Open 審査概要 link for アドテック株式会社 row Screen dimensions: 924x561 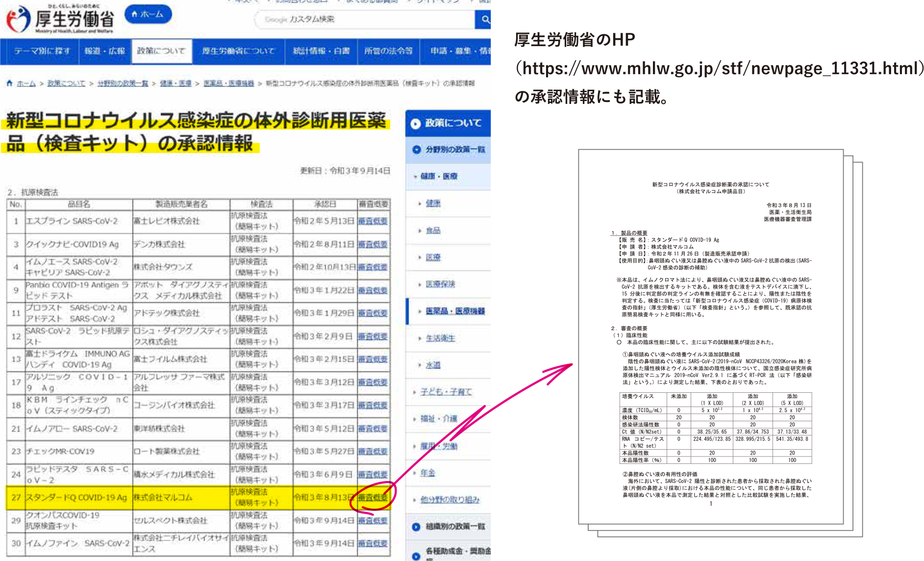pyautogui.click(x=373, y=313)
